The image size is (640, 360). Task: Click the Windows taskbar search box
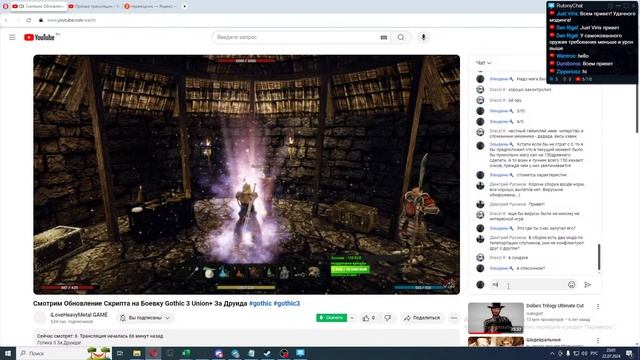(63, 353)
